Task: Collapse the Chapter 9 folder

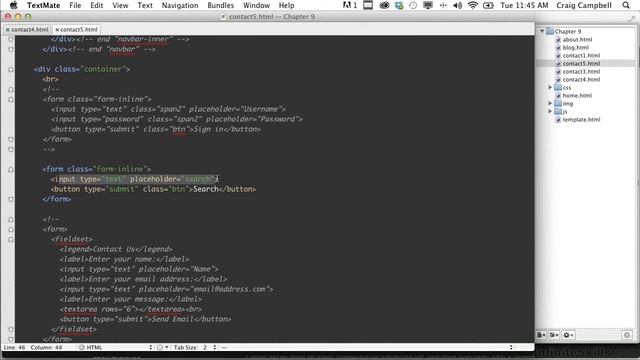Action: (x=542, y=31)
